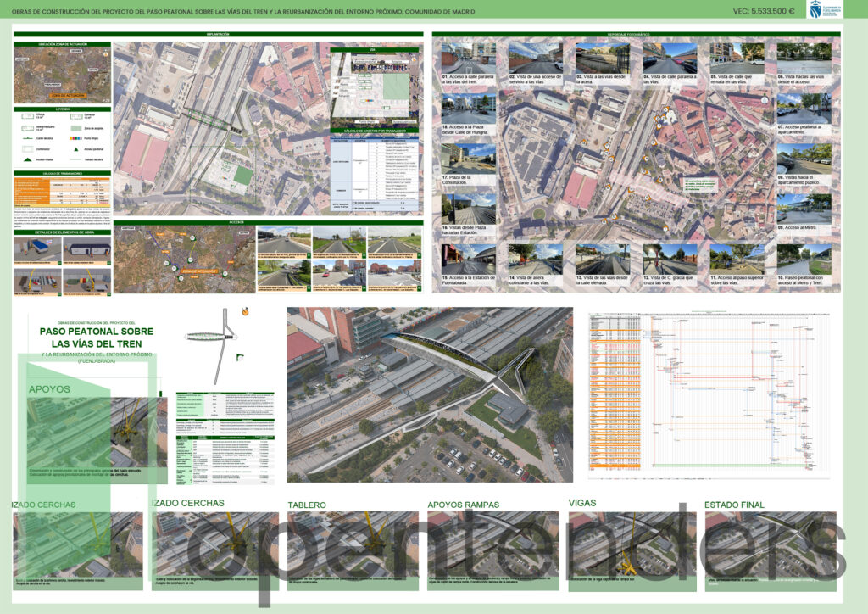Click the north arrow circle on photo map
868x614 pixels.
765,100
